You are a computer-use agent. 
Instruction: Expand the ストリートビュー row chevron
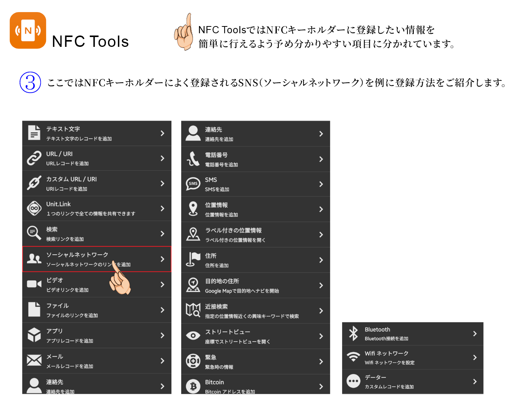tap(321, 336)
